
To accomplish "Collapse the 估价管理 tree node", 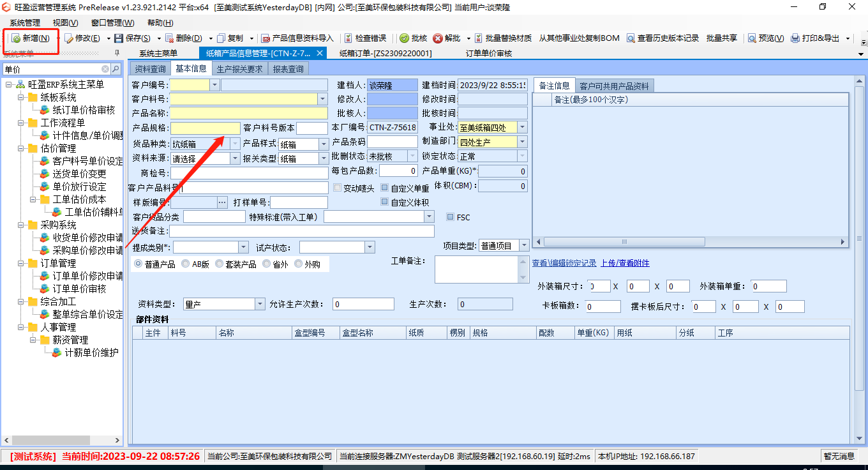I will (20, 148).
